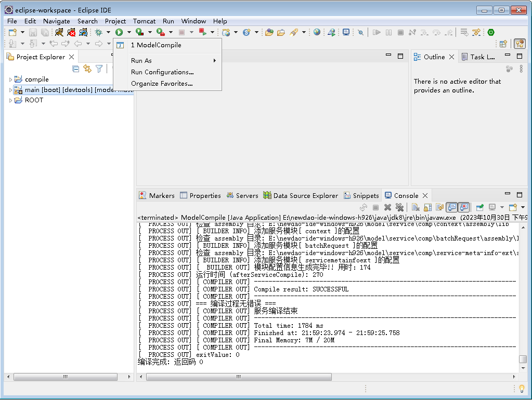Switch to the Servers tab

pos(242,196)
